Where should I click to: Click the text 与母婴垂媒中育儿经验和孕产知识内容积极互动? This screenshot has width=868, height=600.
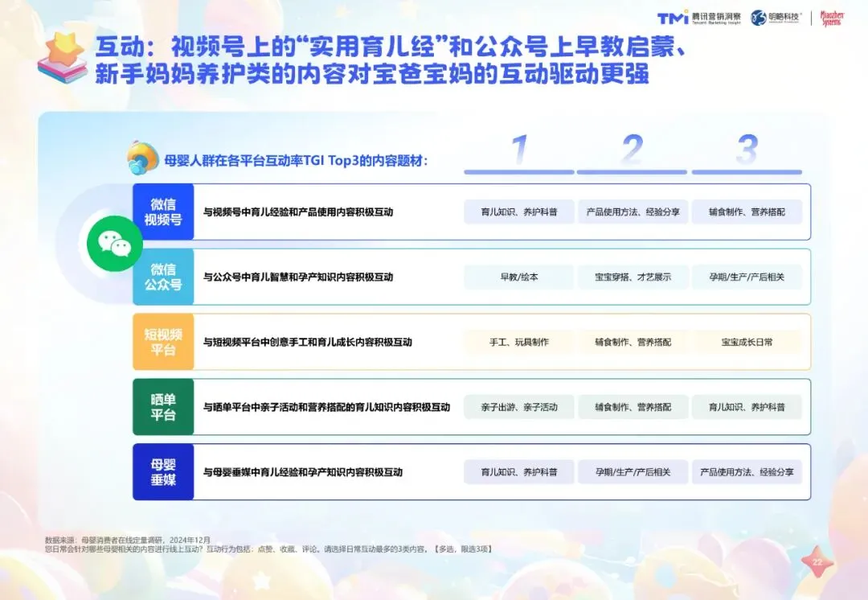(x=303, y=472)
